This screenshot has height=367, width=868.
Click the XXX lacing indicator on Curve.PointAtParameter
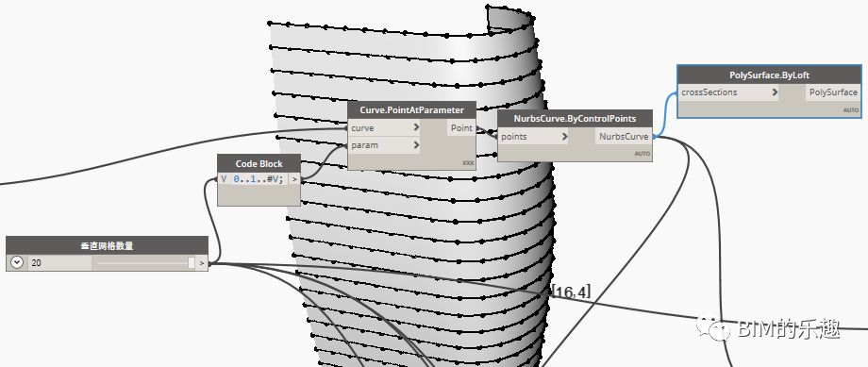468,163
